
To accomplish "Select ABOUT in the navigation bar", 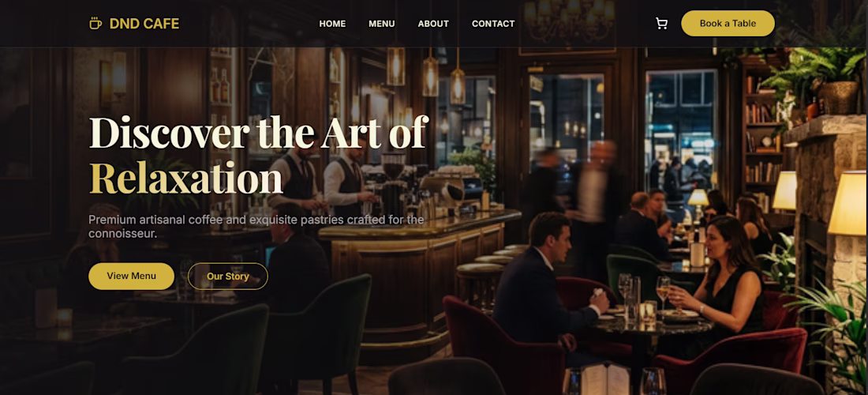I will pos(433,24).
